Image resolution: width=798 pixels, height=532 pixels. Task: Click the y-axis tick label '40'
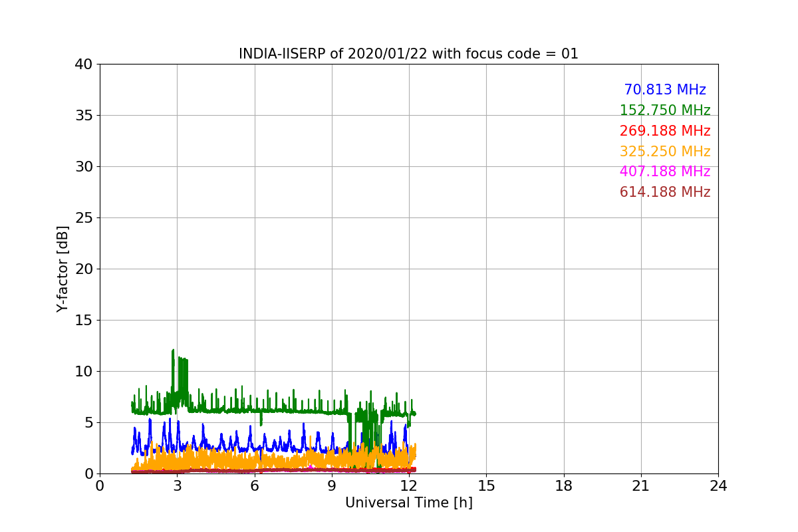tap(84, 65)
